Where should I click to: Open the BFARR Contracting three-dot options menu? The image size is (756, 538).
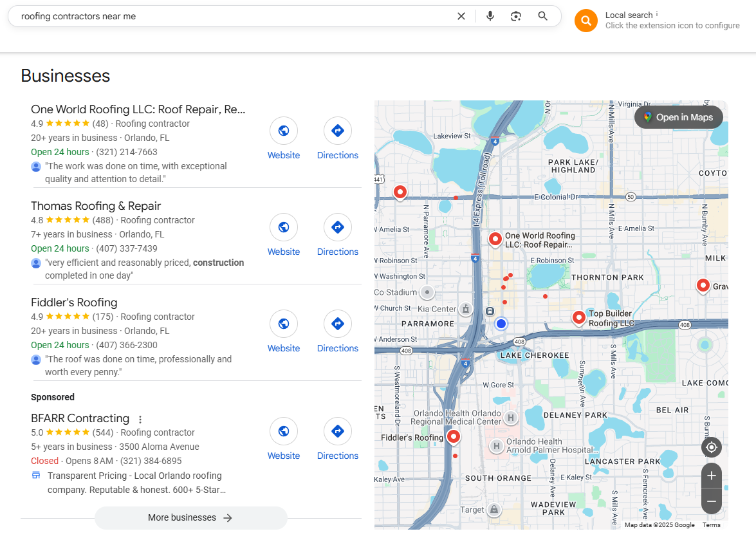click(x=140, y=420)
